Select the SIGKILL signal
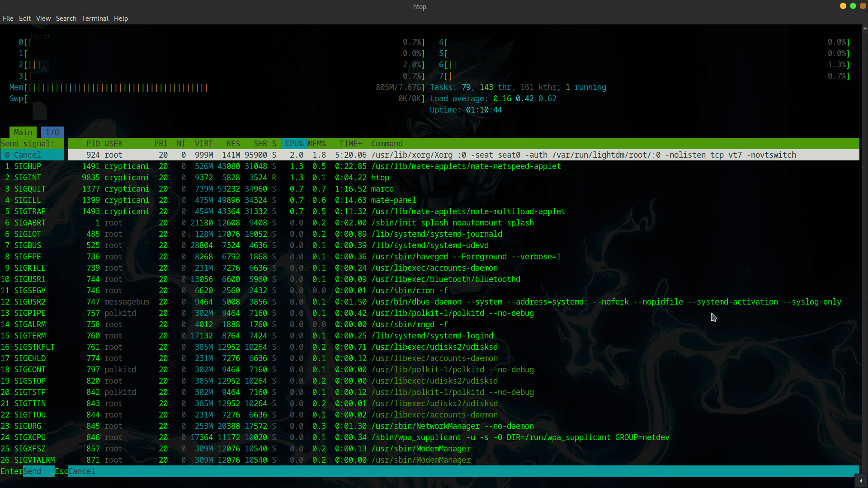Image resolution: width=868 pixels, height=488 pixels. click(x=29, y=267)
